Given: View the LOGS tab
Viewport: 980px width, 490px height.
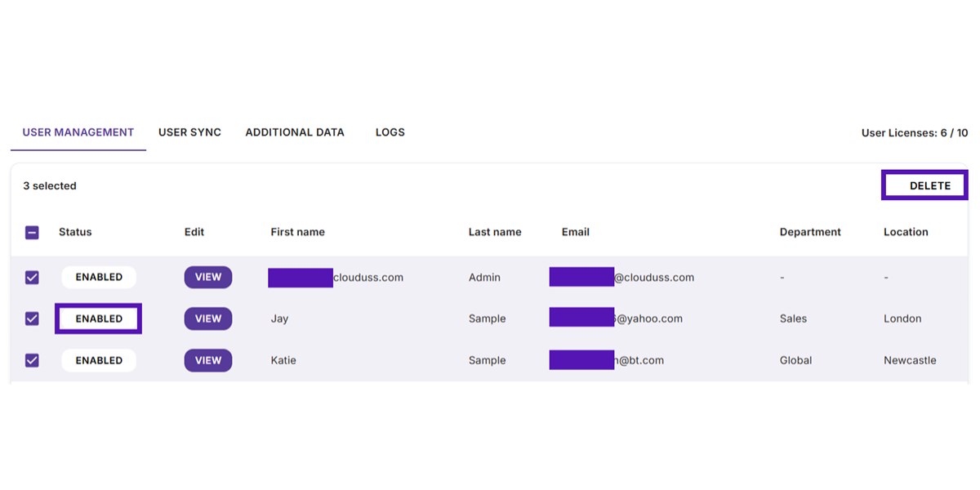Looking at the screenshot, I should [x=390, y=131].
